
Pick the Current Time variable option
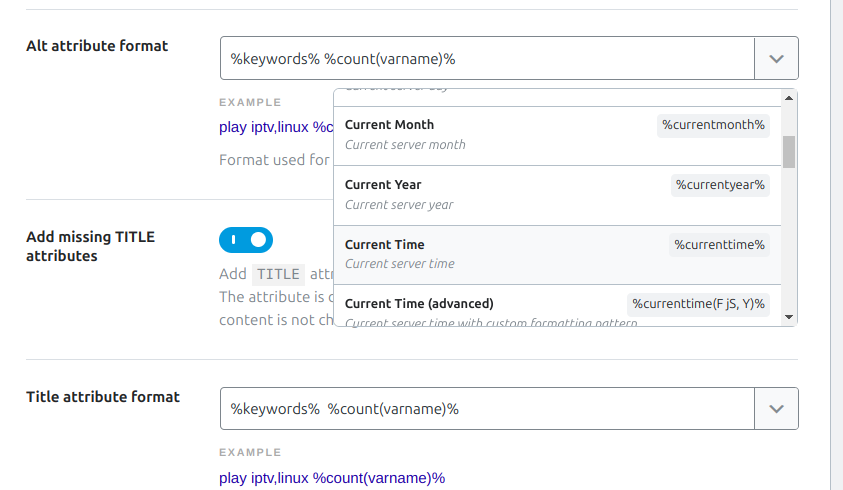385,245
